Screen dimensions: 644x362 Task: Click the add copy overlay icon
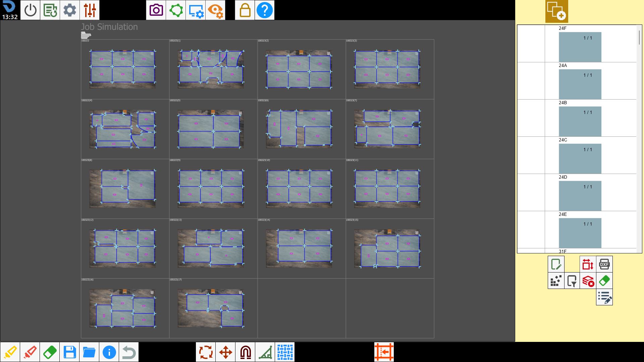click(x=556, y=11)
